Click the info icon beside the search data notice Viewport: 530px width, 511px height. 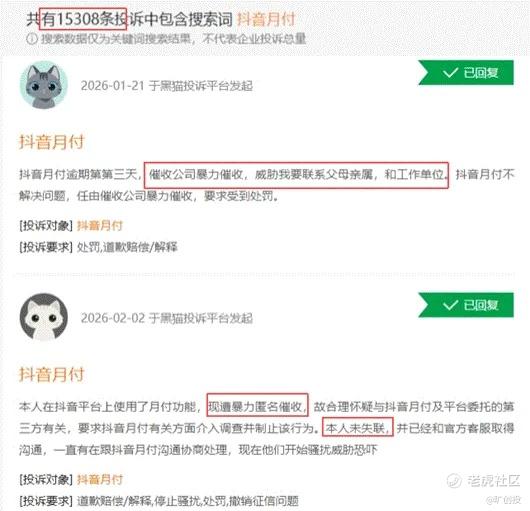32,39
